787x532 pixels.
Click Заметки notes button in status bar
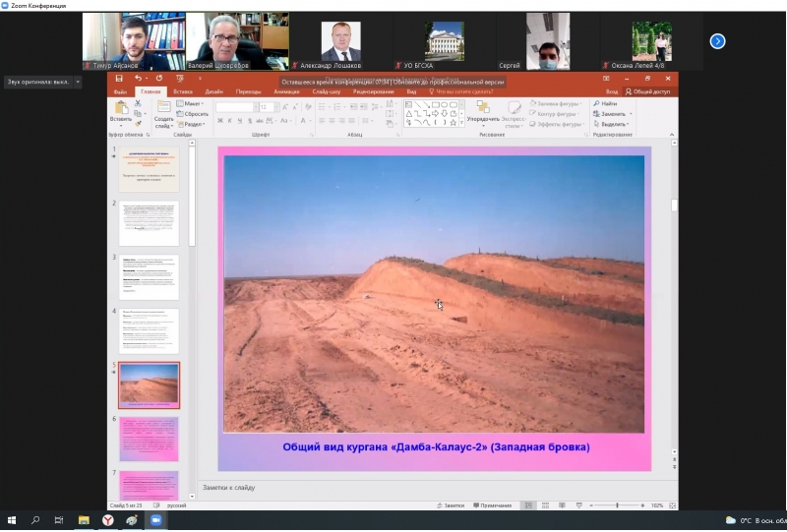pyautogui.click(x=451, y=505)
